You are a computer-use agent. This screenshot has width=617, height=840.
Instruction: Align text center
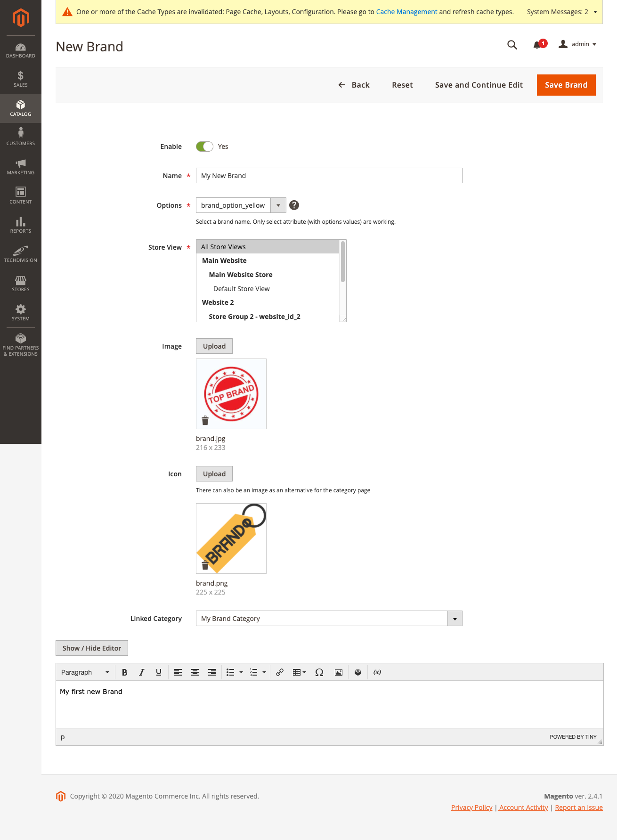tap(195, 672)
